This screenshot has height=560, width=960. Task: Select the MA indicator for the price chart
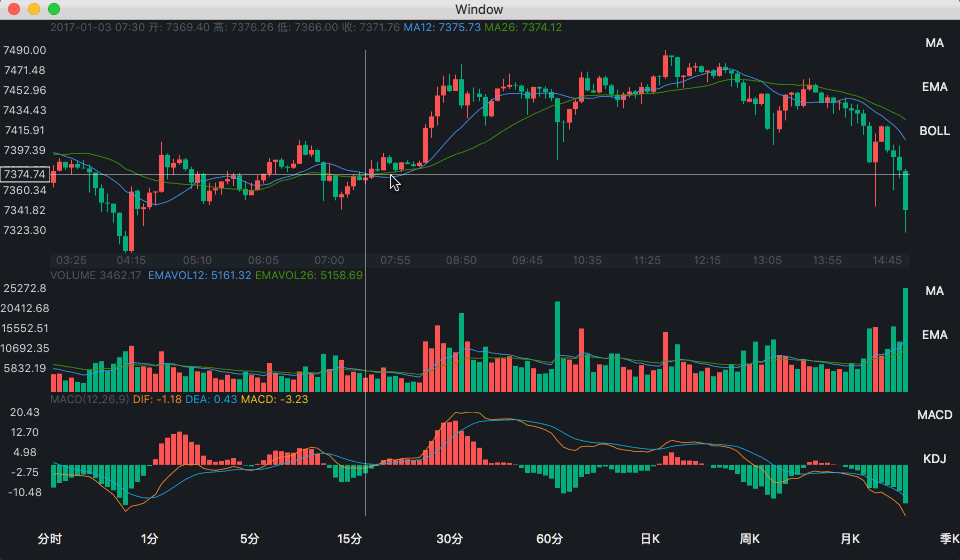[934, 43]
